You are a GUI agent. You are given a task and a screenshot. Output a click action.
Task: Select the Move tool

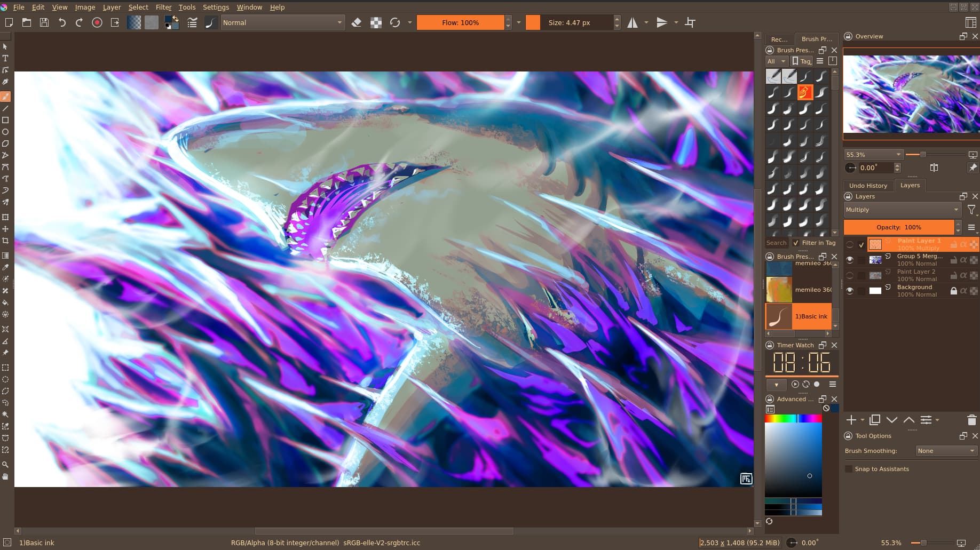click(5, 229)
